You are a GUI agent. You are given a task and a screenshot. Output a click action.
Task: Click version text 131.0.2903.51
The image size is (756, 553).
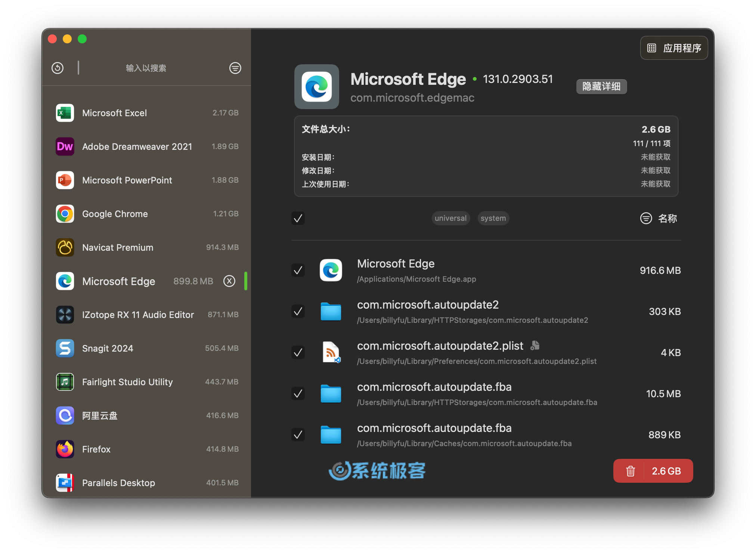click(x=518, y=79)
